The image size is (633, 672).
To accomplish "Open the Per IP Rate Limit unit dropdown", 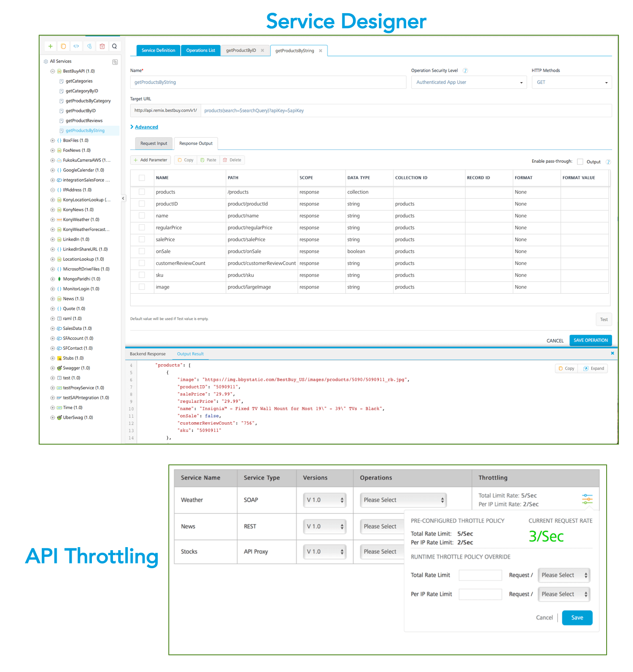I will [x=564, y=594].
